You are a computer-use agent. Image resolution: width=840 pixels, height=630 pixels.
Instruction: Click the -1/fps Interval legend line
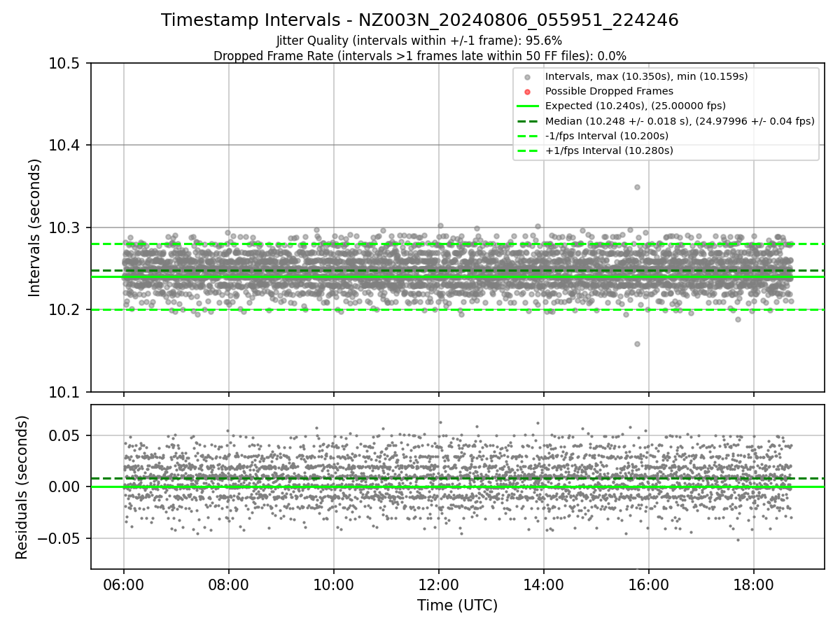click(528, 136)
